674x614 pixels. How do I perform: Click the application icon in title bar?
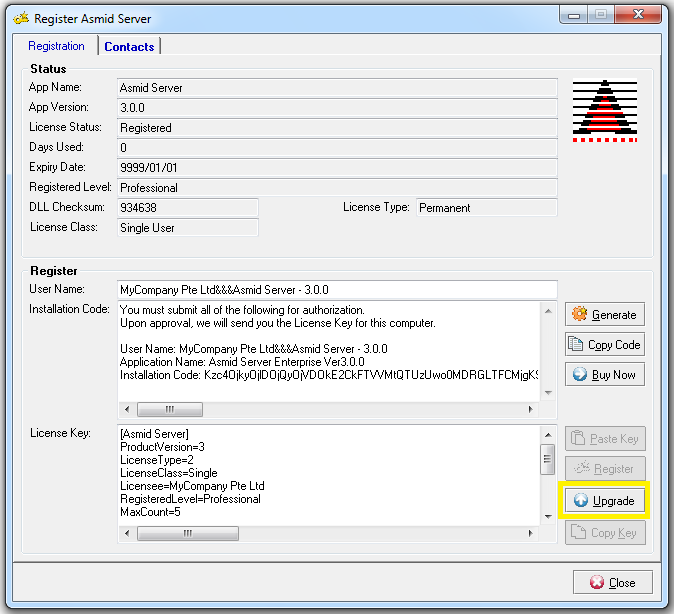tap(21, 18)
